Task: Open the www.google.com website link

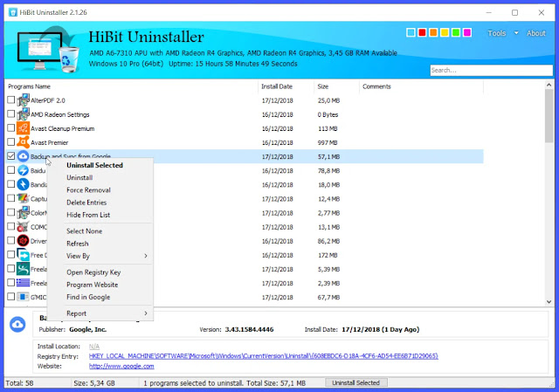Action: point(121,366)
